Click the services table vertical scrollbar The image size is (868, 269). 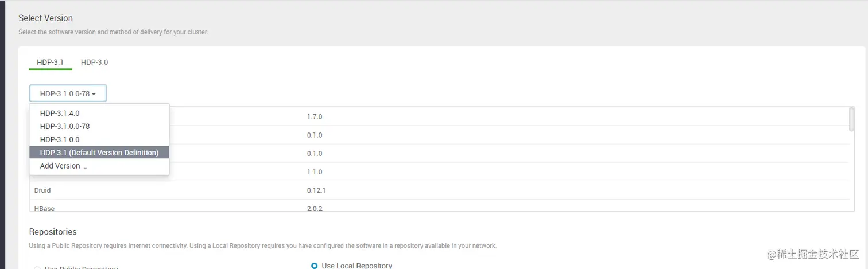(x=851, y=119)
